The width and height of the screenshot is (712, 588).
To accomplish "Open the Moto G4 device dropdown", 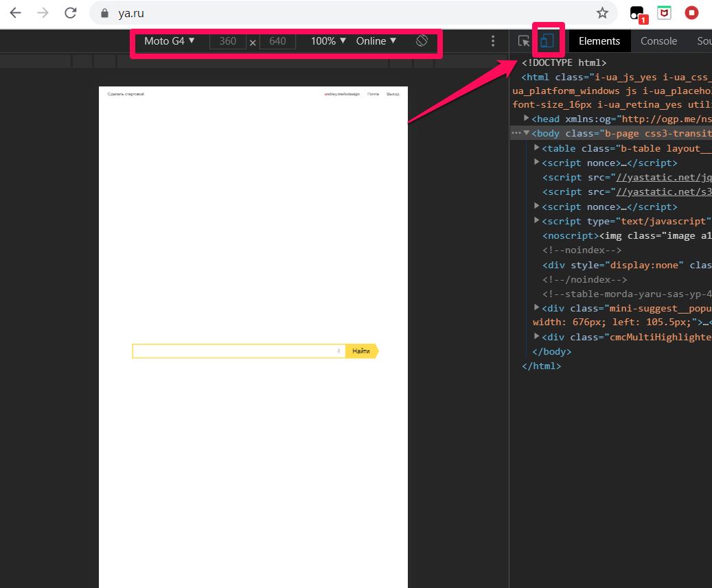I will coord(170,41).
